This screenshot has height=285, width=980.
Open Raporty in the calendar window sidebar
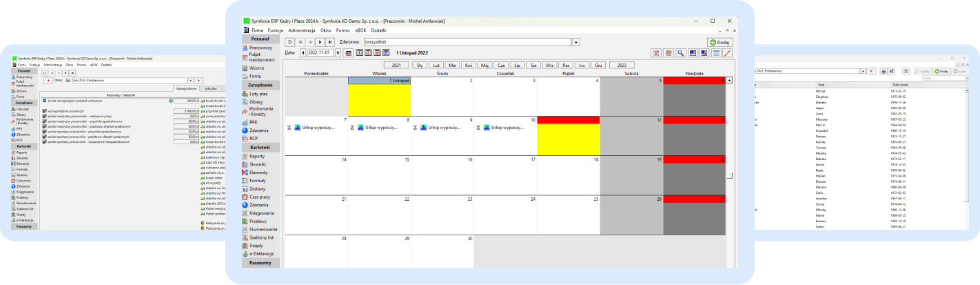257,157
